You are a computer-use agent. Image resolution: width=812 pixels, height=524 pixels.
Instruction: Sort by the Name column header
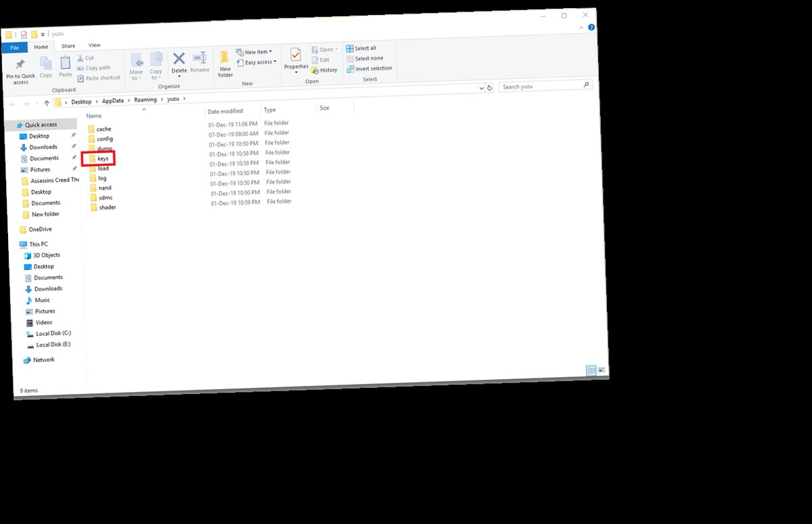[94, 116]
